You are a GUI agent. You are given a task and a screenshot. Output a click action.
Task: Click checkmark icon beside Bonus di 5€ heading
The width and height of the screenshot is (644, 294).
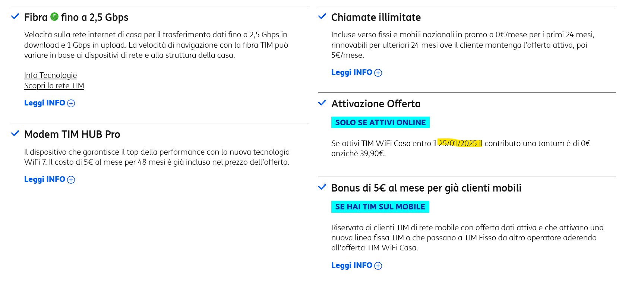tap(322, 187)
